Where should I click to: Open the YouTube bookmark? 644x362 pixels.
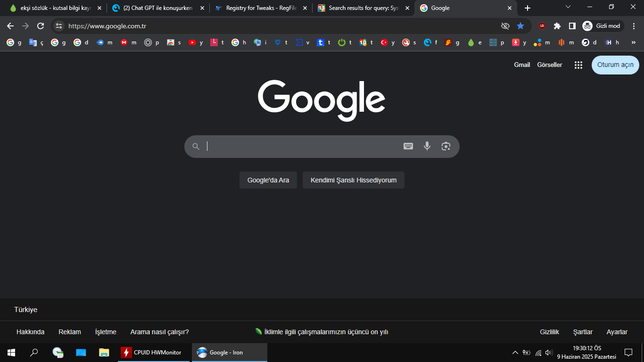(x=196, y=42)
